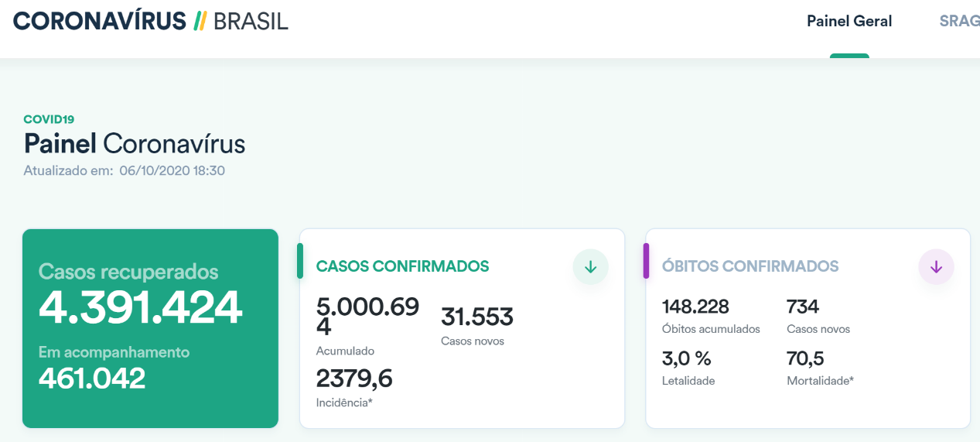Screen dimensions: 980x442
Task: Click the 31.553 Casos novos value
Action: click(477, 317)
